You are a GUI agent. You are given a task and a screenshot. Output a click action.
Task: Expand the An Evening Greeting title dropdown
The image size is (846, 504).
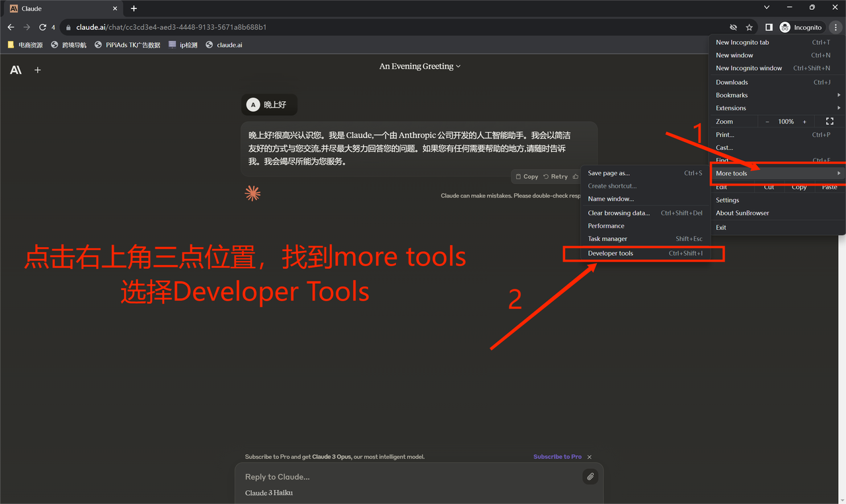click(420, 66)
